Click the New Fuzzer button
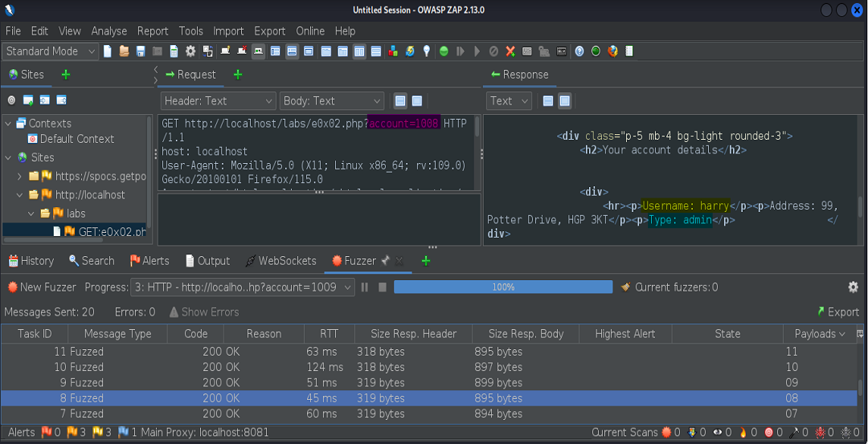 (x=42, y=287)
